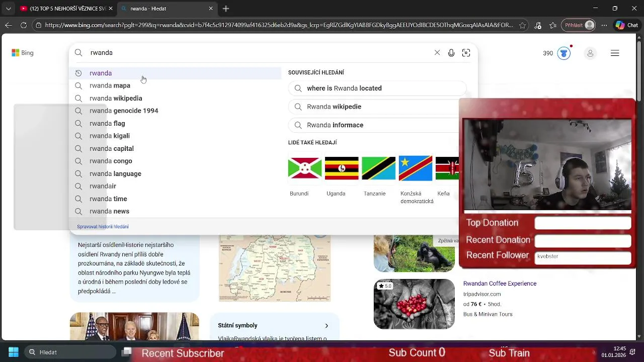Click the taskbar Hledat search box
644x362 pixels.
point(70,352)
